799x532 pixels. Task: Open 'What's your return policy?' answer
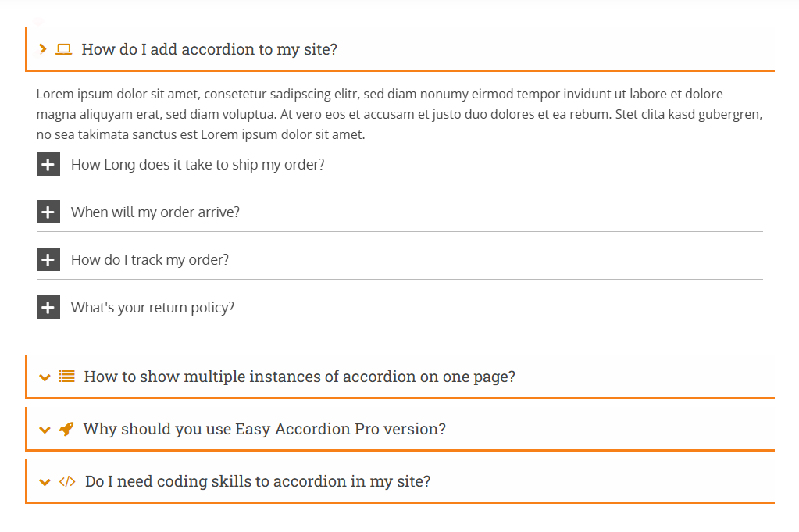click(x=152, y=308)
